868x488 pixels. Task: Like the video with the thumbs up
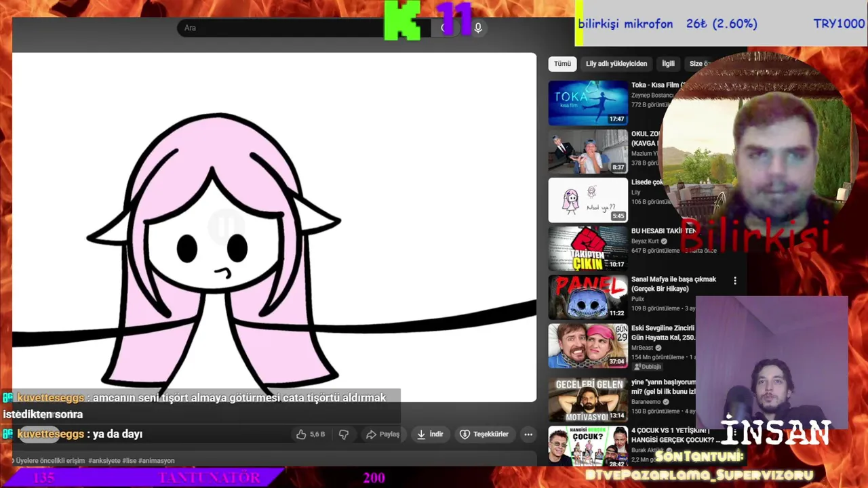click(301, 434)
